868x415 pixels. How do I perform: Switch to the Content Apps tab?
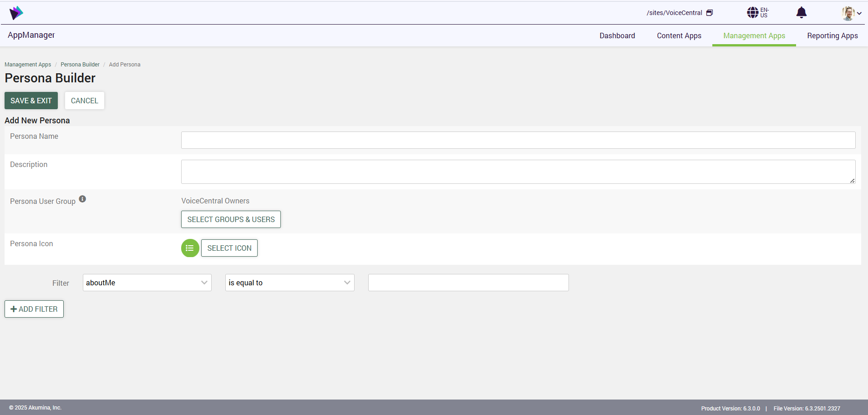pos(679,35)
